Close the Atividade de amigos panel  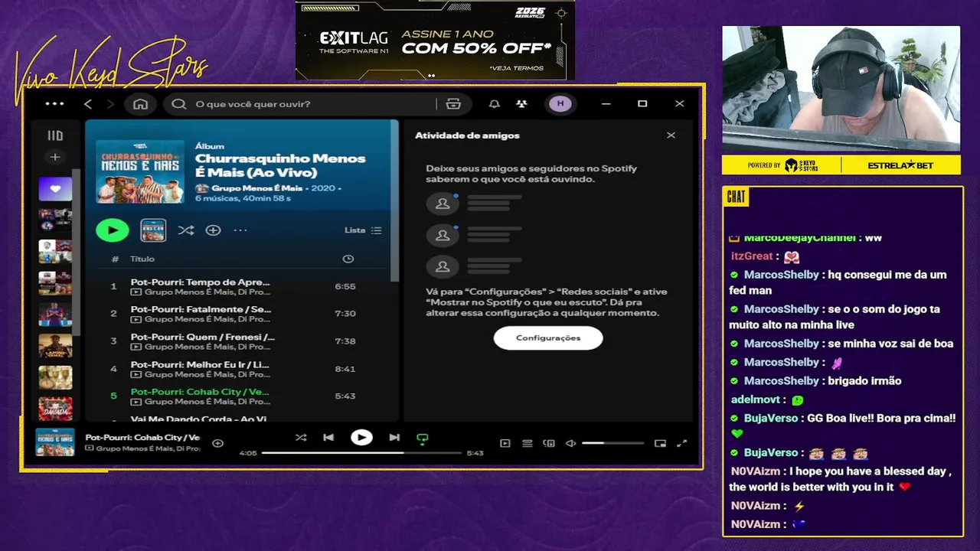(671, 135)
